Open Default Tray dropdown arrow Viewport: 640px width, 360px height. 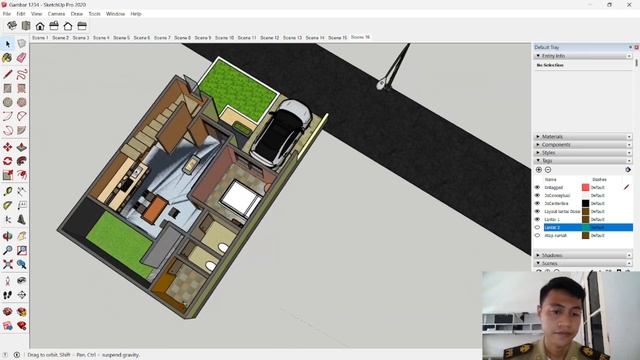click(x=630, y=47)
